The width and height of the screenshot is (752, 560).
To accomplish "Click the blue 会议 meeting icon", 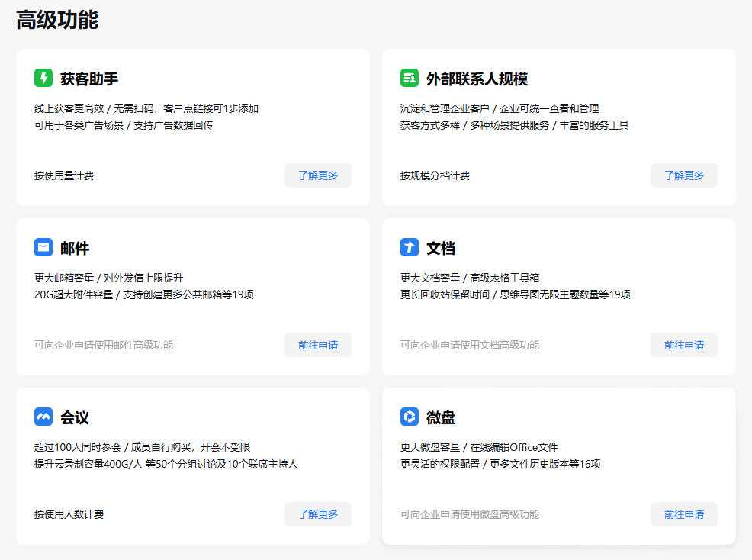I will [x=43, y=417].
